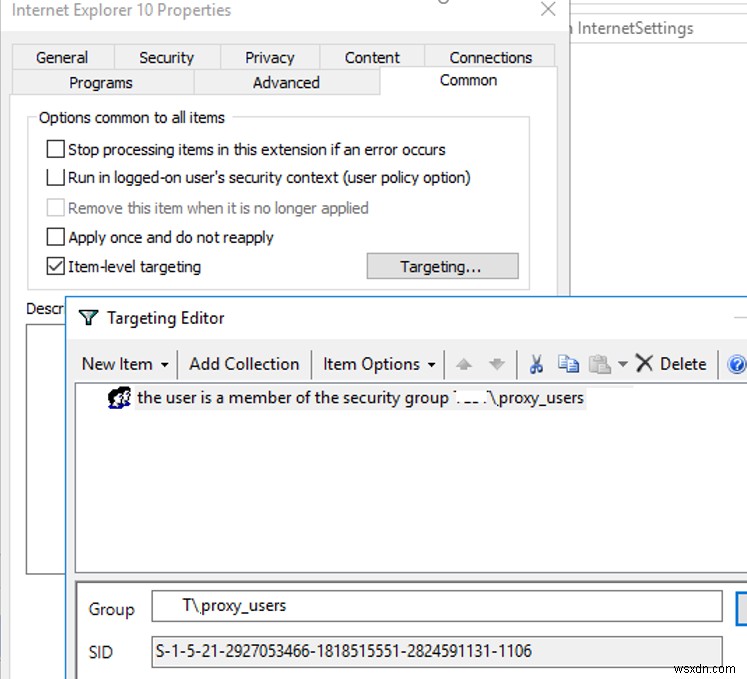Viewport: 747px width, 679px height.
Task: Click the Cut scissors icon in Targeting Editor
Action: click(x=536, y=365)
